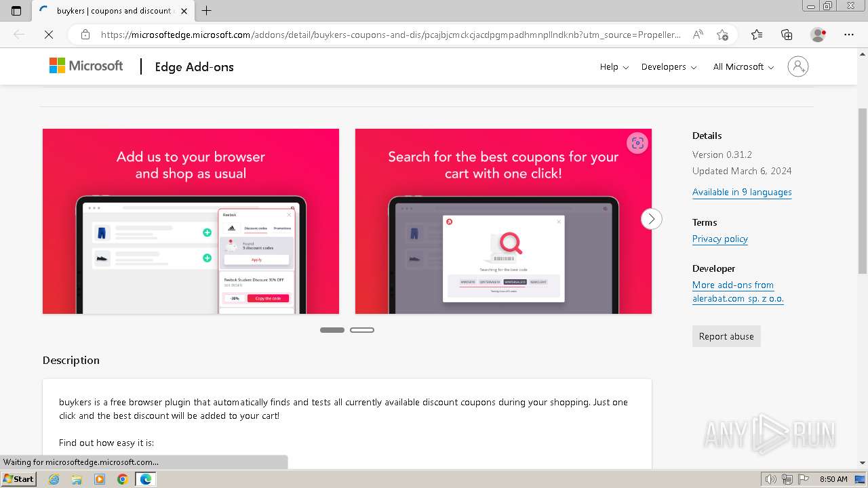Open the Windows Start menu

click(x=18, y=479)
